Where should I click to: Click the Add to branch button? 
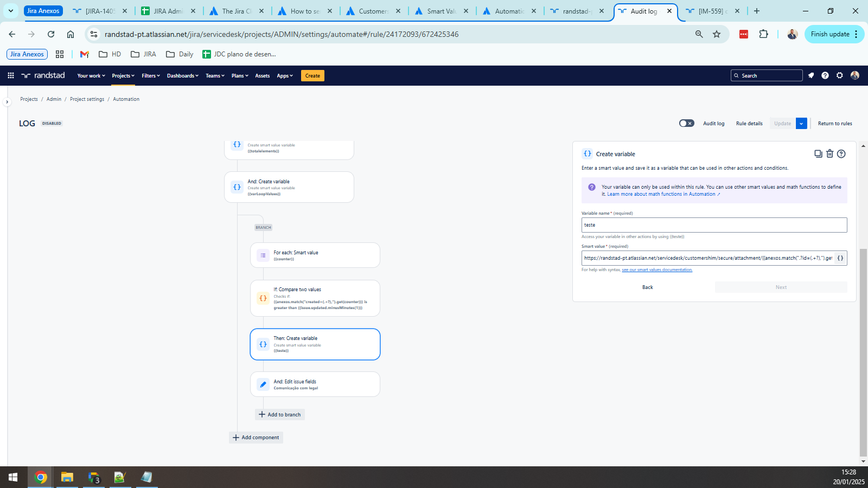280,415
